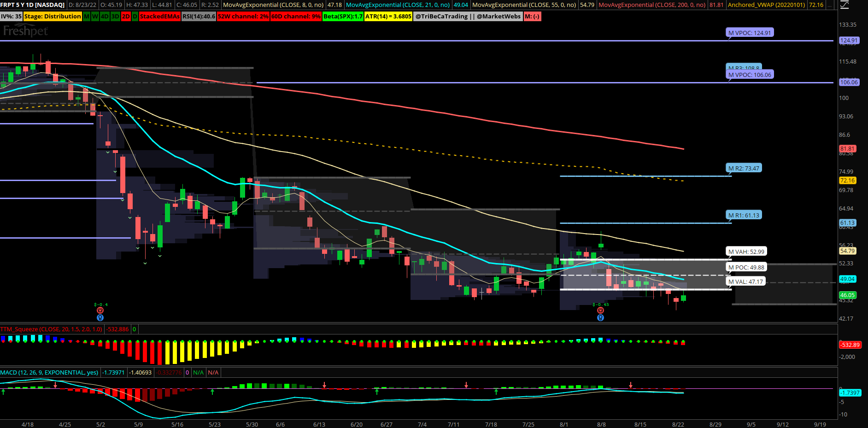Click the red M: (-) label
This screenshot has height=428, width=868.
pos(532,16)
